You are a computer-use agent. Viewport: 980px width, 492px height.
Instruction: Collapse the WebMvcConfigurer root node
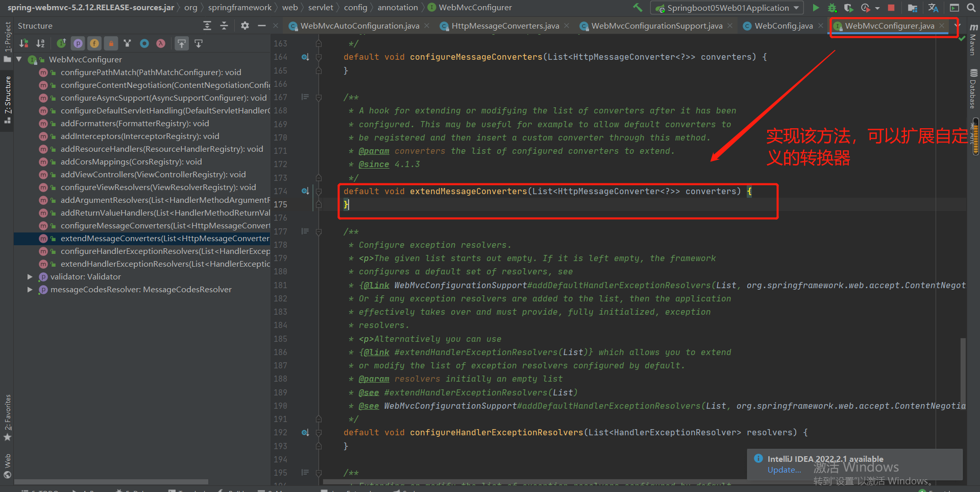(x=19, y=59)
